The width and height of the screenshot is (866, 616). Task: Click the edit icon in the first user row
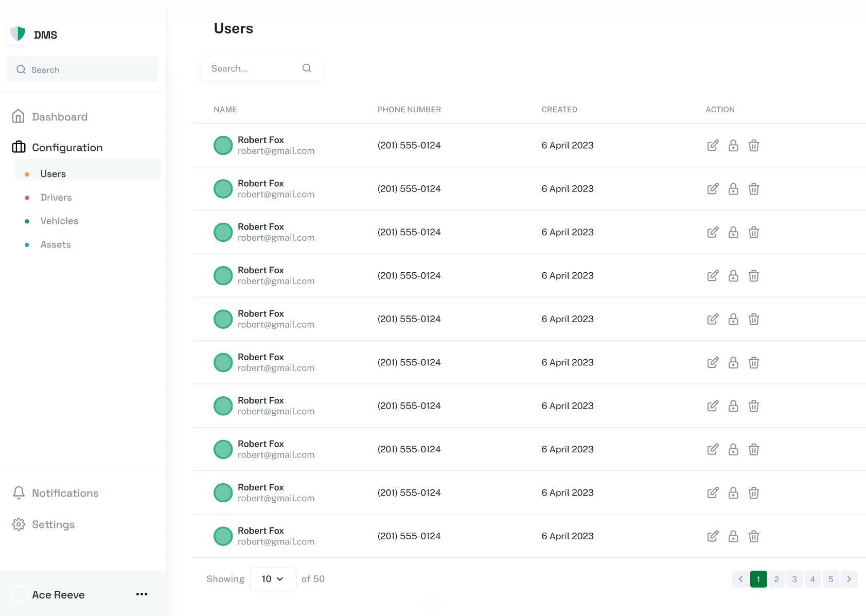713,146
